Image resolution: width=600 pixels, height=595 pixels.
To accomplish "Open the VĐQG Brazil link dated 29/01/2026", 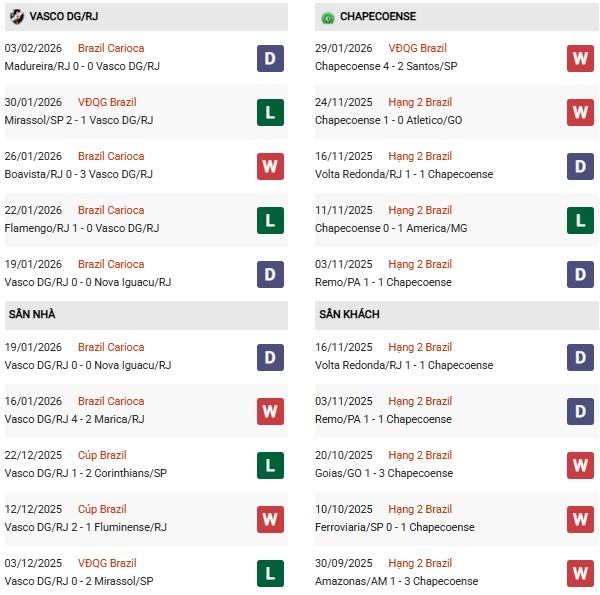I will click(x=417, y=48).
